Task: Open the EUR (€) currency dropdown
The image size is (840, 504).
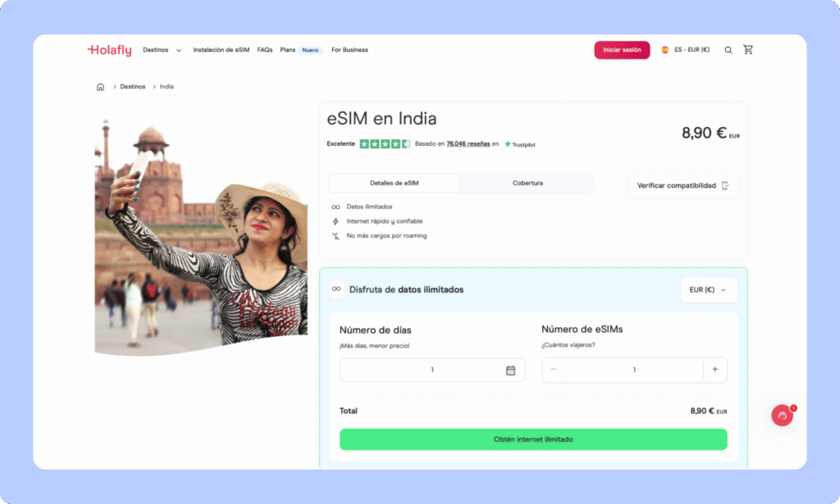Action: (x=709, y=290)
